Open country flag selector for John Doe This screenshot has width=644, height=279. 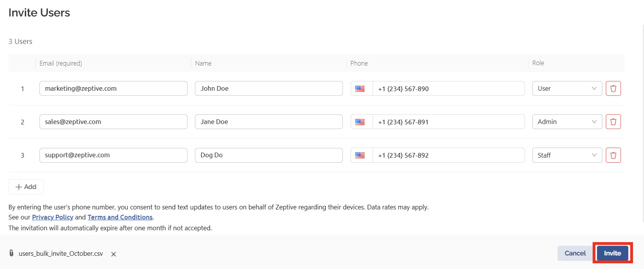pos(360,89)
